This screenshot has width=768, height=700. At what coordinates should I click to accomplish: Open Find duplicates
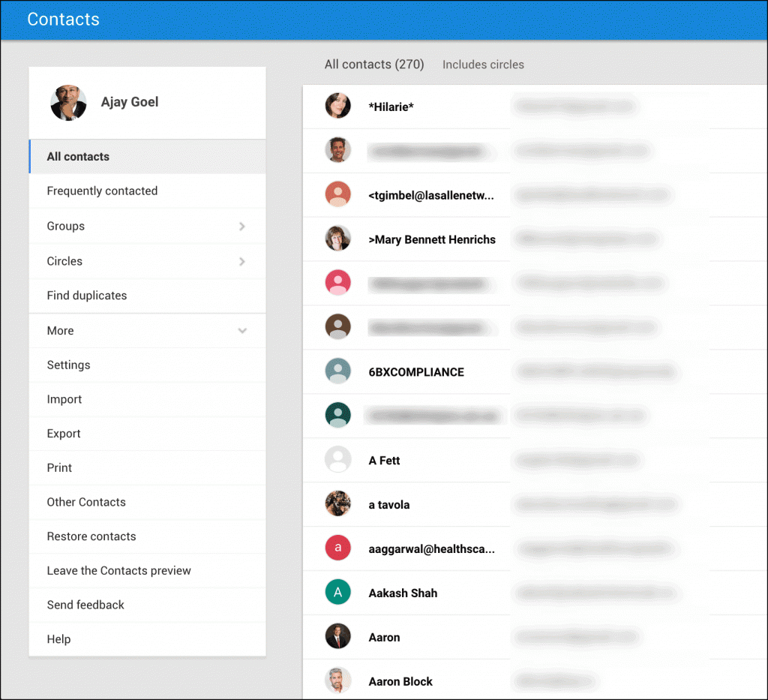(87, 296)
